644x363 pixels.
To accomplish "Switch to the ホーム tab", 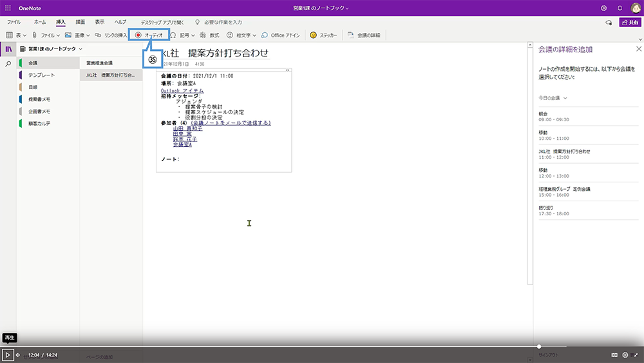I will [40, 22].
